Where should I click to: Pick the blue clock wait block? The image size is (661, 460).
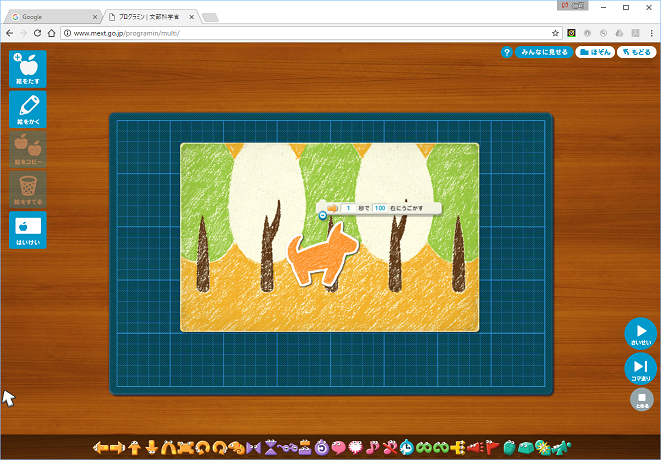[407, 447]
